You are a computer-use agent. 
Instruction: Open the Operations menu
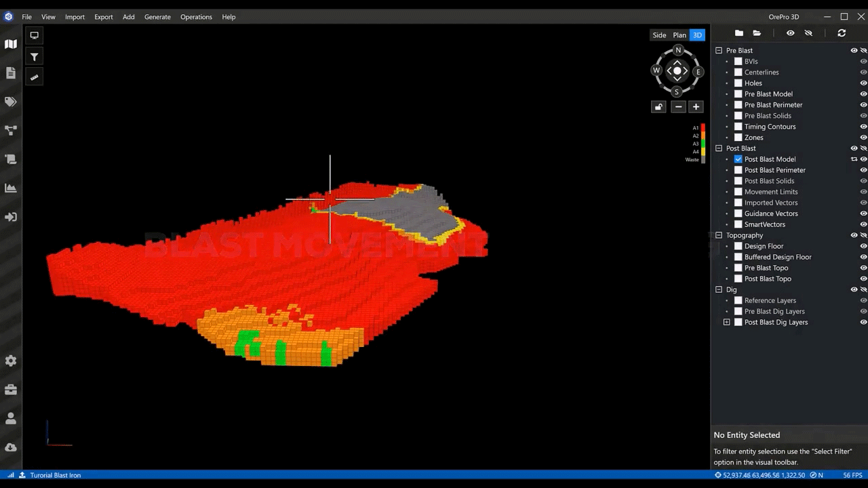point(196,17)
